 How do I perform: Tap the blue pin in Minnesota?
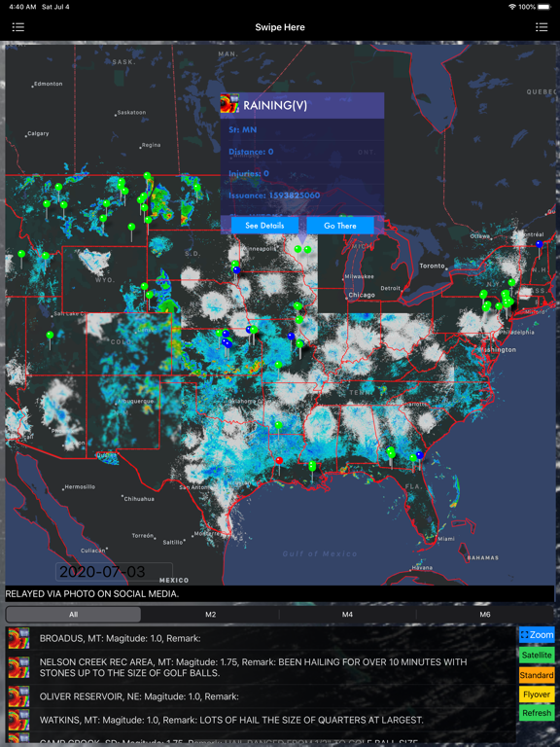(x=236, y=270)
